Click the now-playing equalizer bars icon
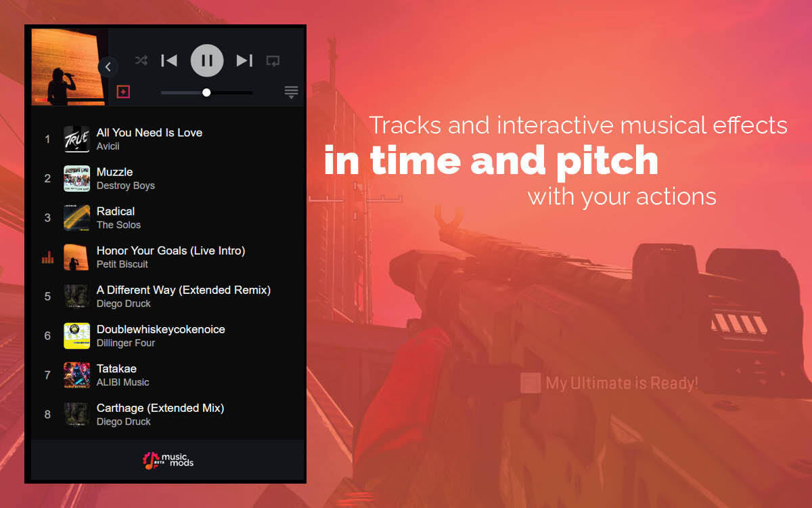This screenshot has height=508, width=812. tap(47, 257)
